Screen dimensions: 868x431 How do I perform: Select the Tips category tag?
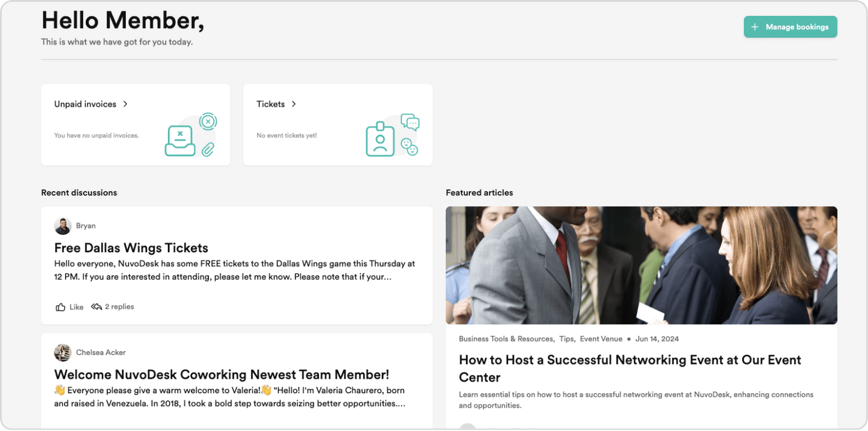[567, 339]
